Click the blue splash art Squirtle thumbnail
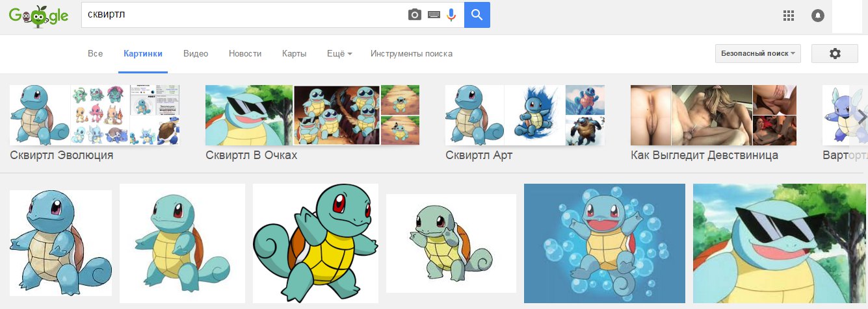This screenshot has height=309, width=868. click(x=534, y=115)
